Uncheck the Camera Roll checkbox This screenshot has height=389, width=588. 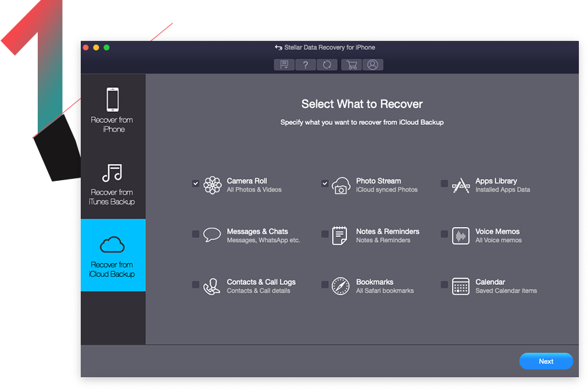point(195,183)
